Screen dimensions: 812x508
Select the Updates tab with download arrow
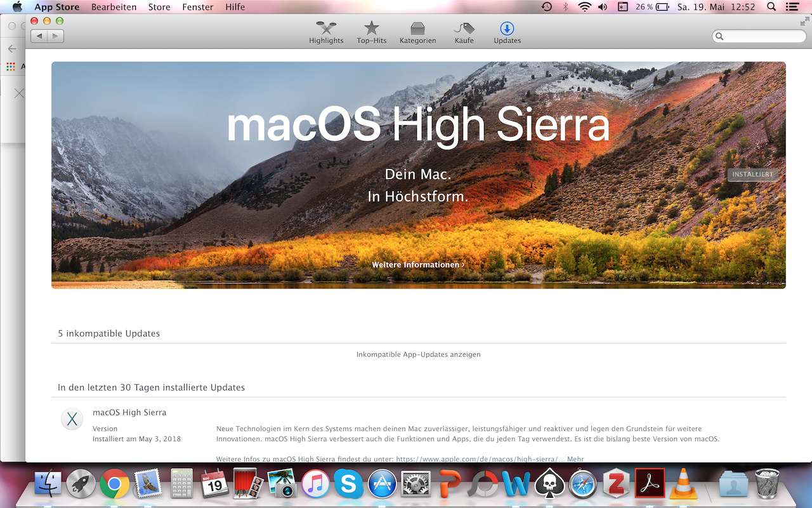[507, 33]
